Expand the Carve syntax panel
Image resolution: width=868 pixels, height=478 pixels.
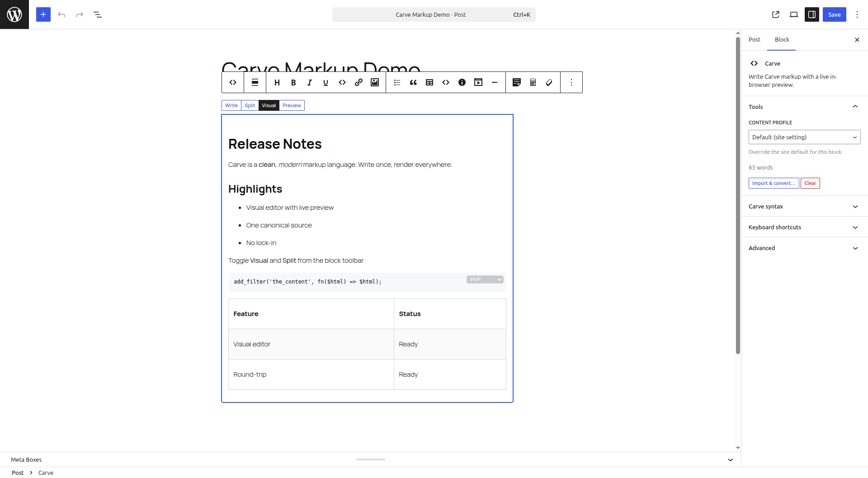click(x=805, y=206)
